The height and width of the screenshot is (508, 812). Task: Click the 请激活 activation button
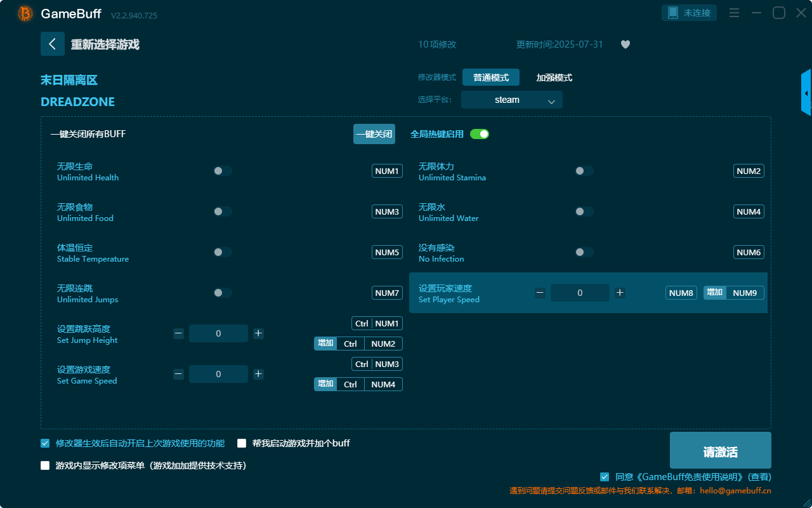point(720,450)
